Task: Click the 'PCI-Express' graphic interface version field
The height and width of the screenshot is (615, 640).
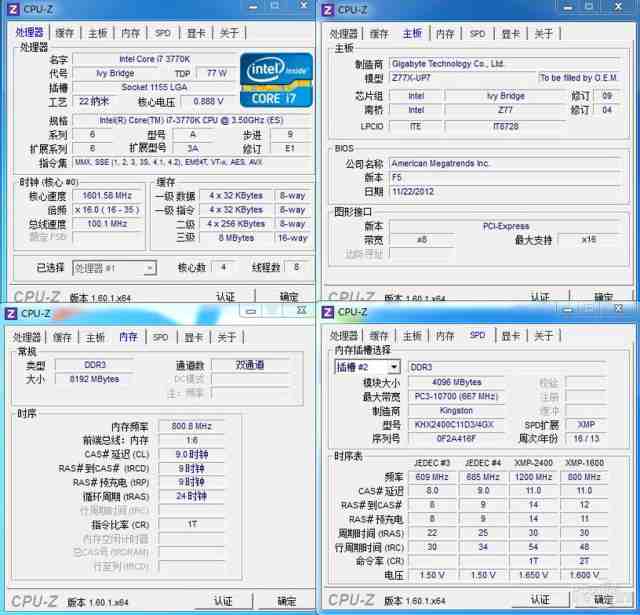Action: click(x=505, y=226)
